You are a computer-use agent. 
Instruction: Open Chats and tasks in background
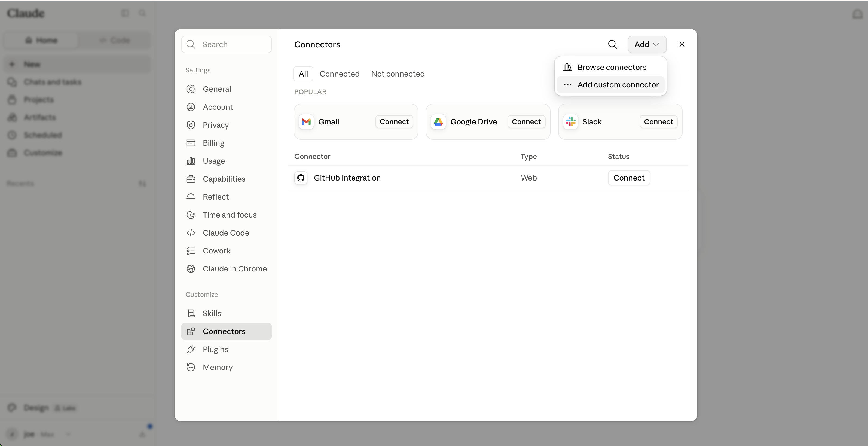click(77, 82)
